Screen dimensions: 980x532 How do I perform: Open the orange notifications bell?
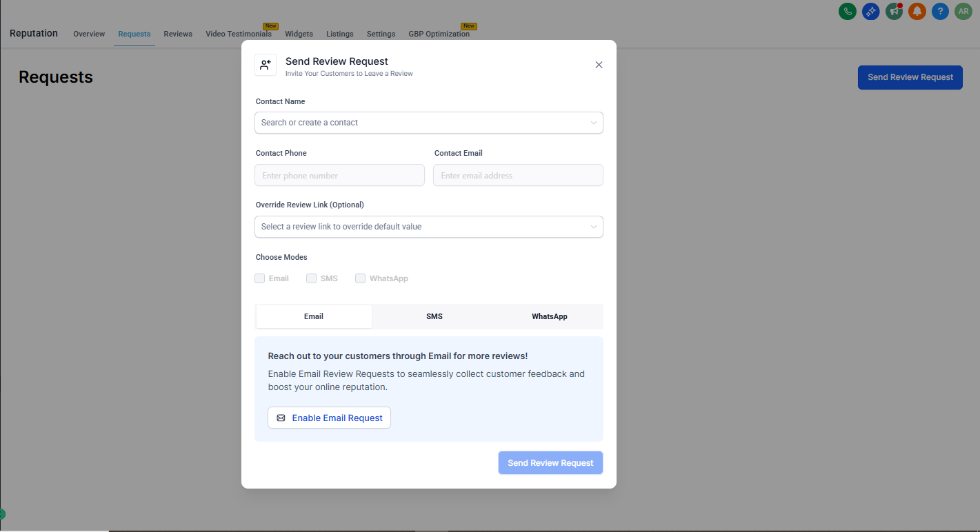[x=917, y=11]
